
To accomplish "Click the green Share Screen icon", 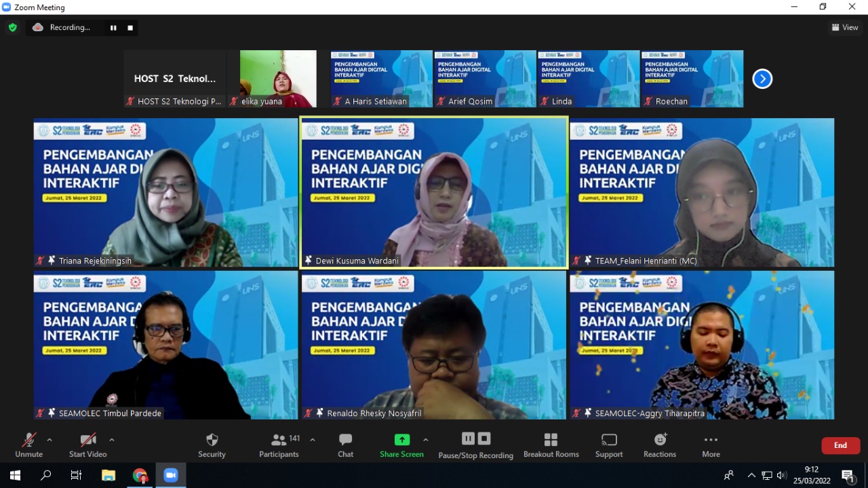I will coord(401,440).
